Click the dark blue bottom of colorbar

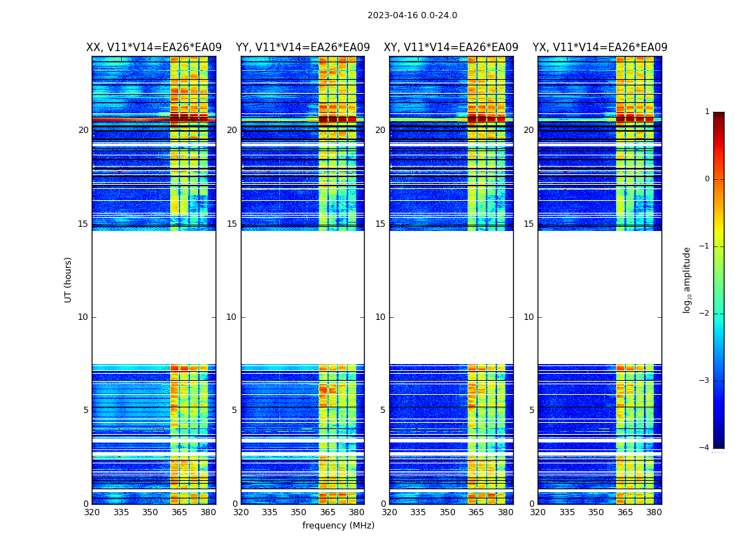pyautogui.click(x=718, y=442)
